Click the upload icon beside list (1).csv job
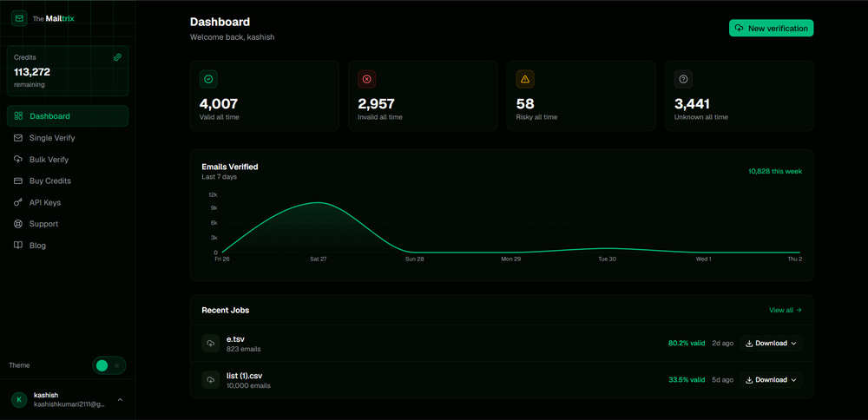The image size is (868, 420). (211, 379)
